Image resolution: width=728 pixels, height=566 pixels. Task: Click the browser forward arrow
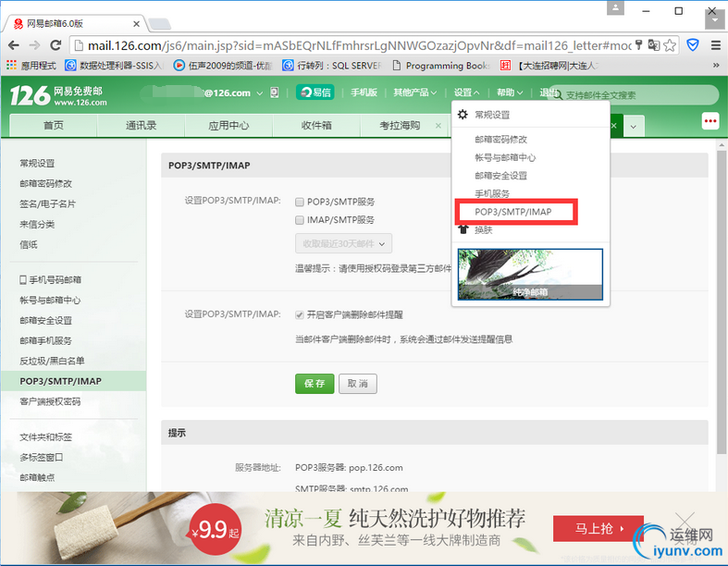coord(34,45)
